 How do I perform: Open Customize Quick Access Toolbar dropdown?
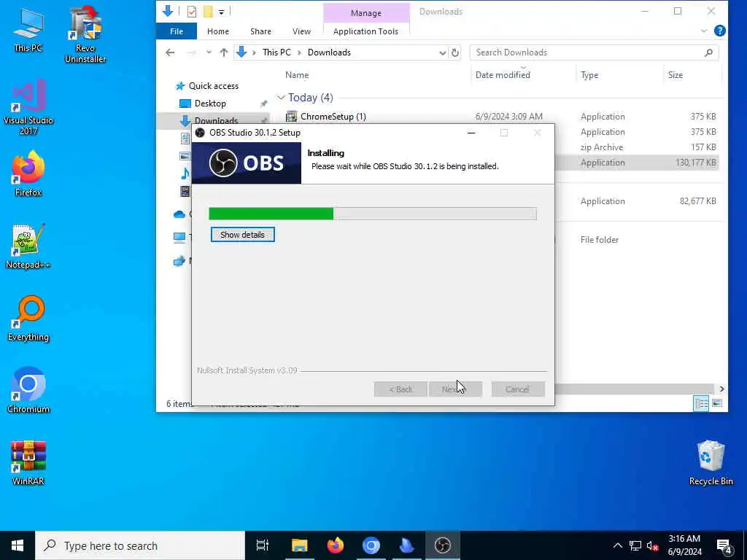click(x=222, y=12)
